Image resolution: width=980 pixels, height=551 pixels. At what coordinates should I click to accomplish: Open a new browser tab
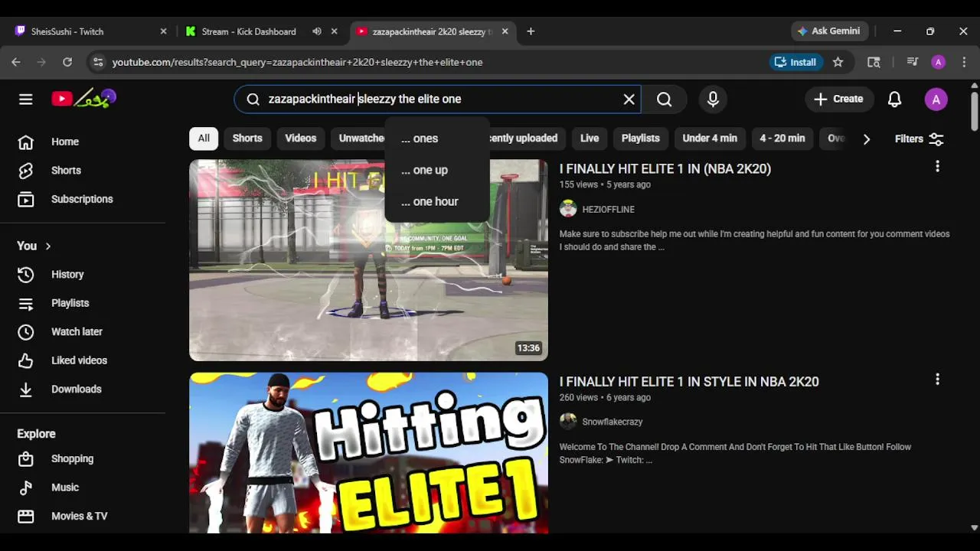(531, 31)
